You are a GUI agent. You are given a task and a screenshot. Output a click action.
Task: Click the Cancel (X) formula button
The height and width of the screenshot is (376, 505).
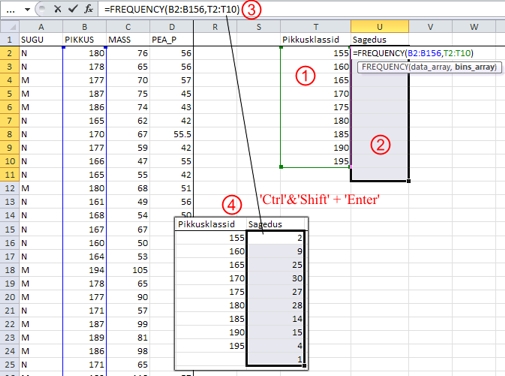pos(58,9)
